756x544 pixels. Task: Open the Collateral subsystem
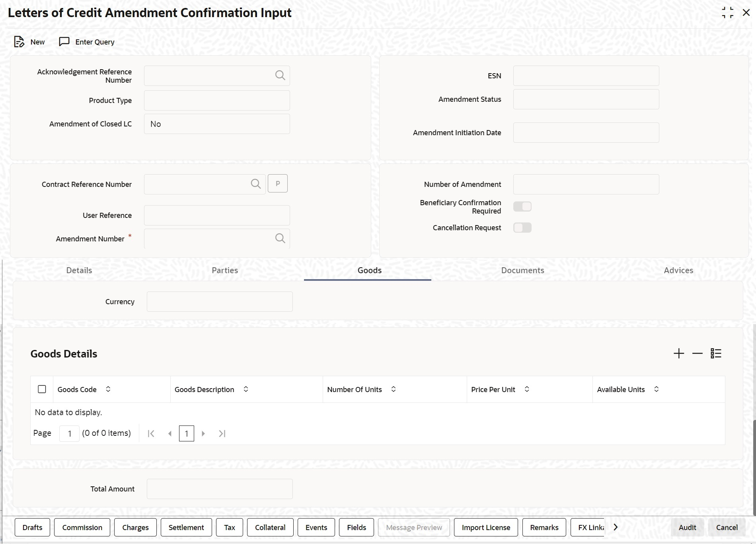(x=270, y=527)
